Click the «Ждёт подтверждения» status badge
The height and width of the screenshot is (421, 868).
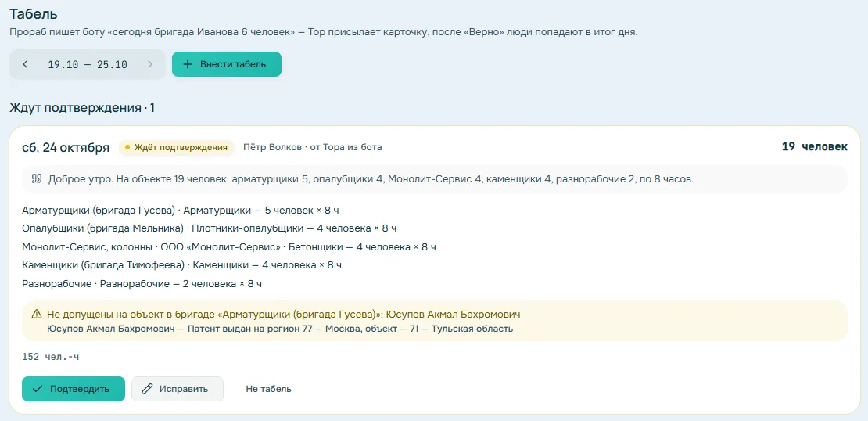(x=176, y=147)
